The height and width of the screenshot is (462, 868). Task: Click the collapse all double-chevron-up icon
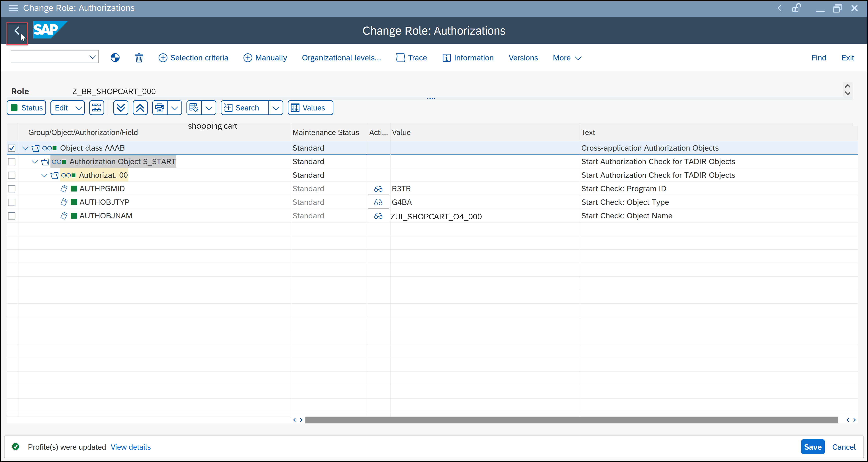(140, 108)
